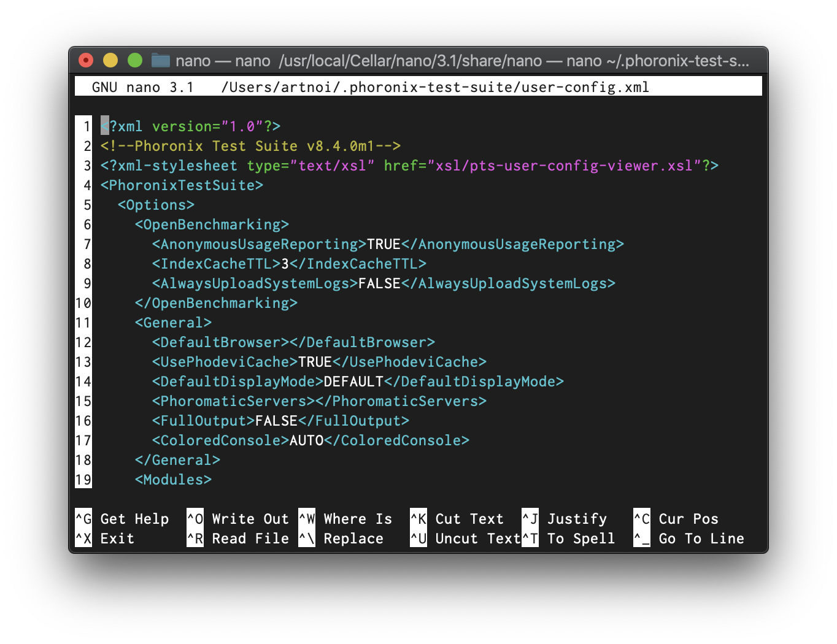Click the closing </OpenBenchmarking> tag
This screenshot has height=644, width=837.
[x=217, y=303]
